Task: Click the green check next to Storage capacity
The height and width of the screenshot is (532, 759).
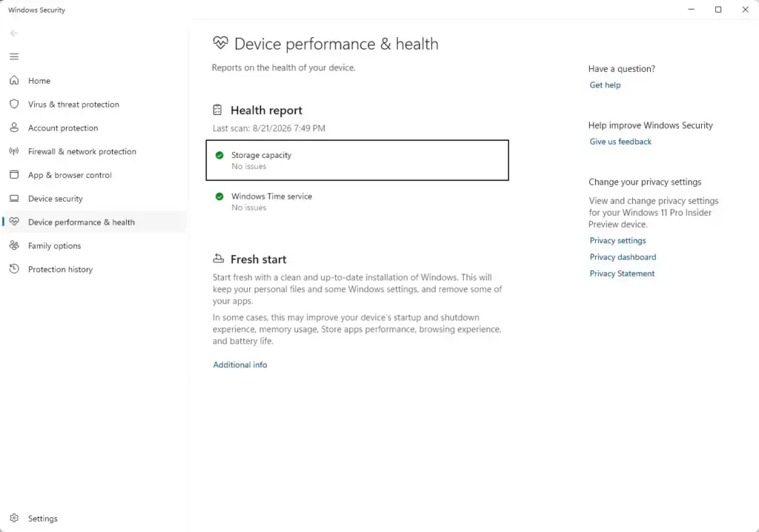Action: click(219, 155)
